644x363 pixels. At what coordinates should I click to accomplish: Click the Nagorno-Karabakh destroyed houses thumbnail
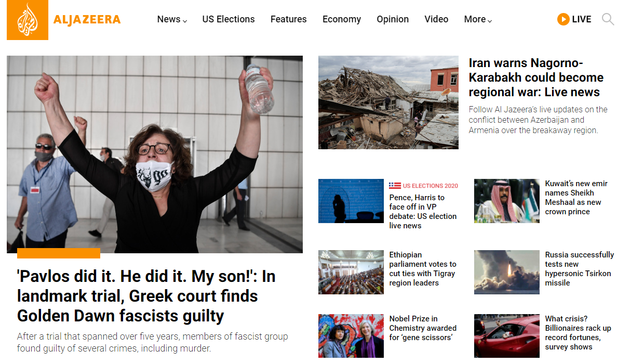tap(388, 102)
